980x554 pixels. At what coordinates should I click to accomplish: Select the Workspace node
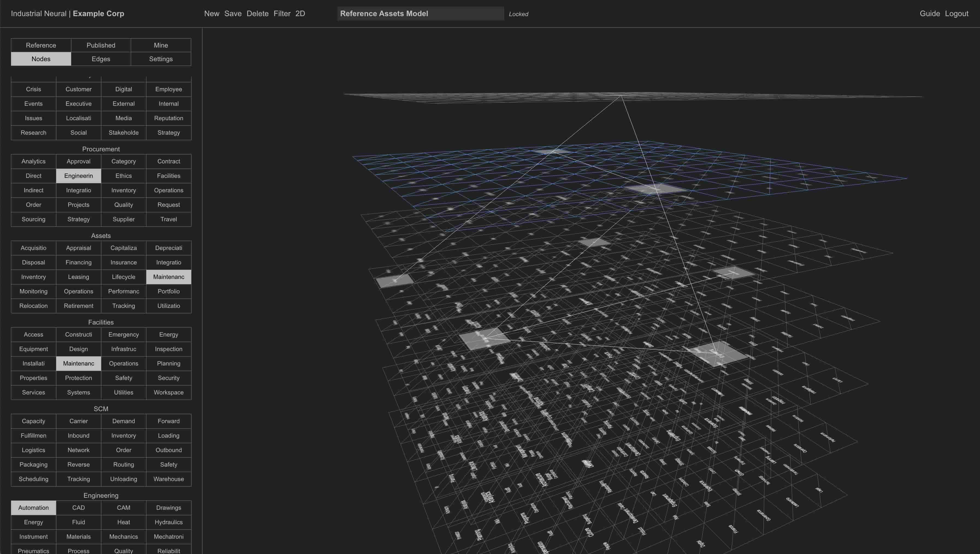pos(169,392)
